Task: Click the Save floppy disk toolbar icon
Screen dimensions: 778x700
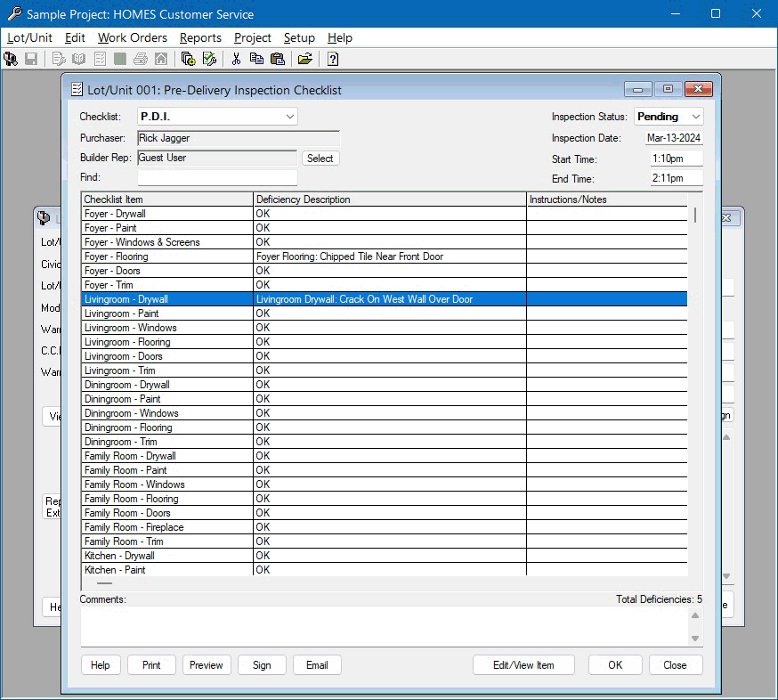Action: 31,59
